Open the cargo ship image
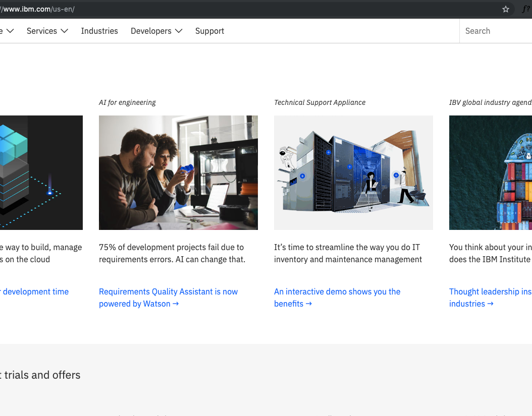Screen dimensions: 532x416 click(491, 172)
